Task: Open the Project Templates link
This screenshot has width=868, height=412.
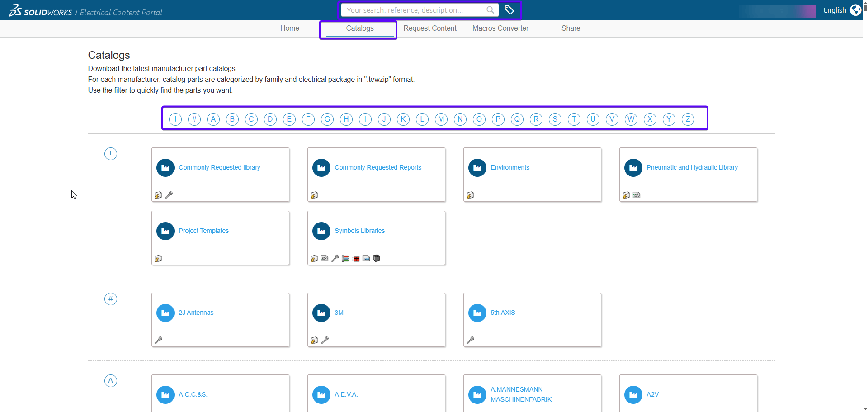Action: point(203,231)
